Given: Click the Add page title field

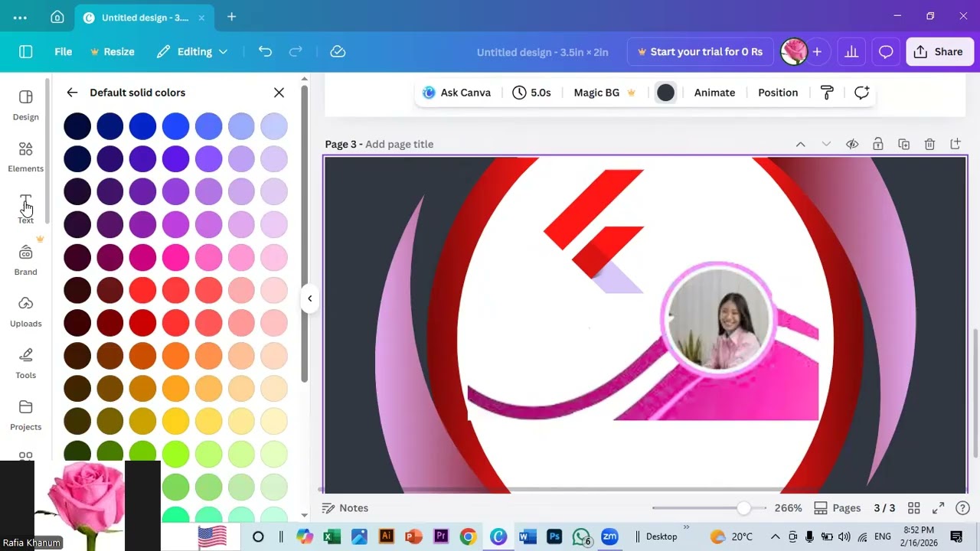Looking at the screenshot, I should 399,144.
